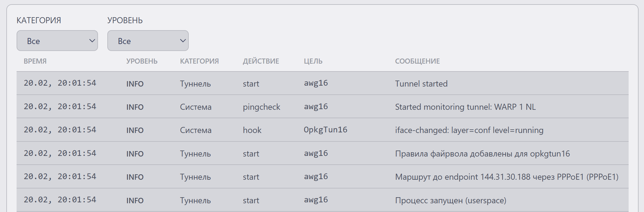The width and height of the screenshot is (644, 212).
Task: Click the Цель column header
Action: tap(313, 61)
